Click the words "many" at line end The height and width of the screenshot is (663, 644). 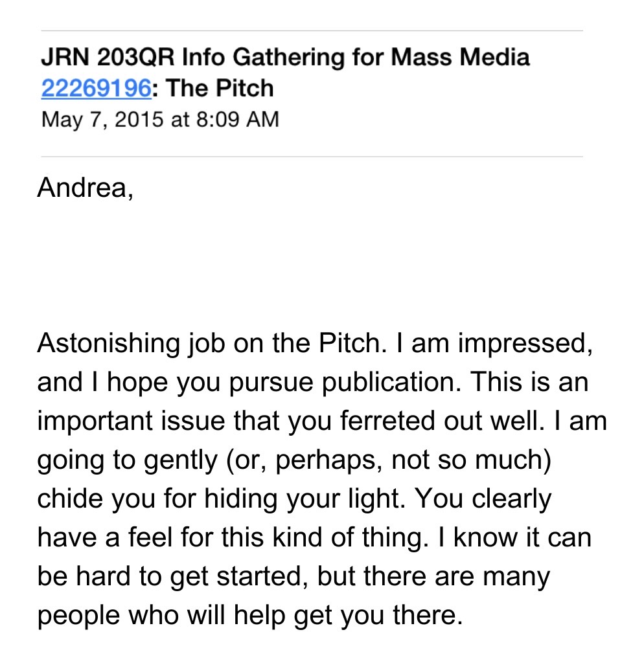516,576
